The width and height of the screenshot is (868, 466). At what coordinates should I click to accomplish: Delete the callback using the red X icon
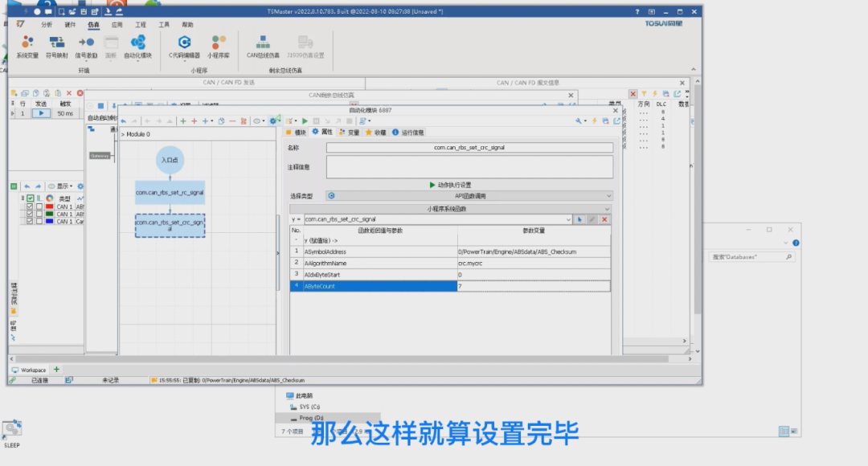[x=604, y=219]
